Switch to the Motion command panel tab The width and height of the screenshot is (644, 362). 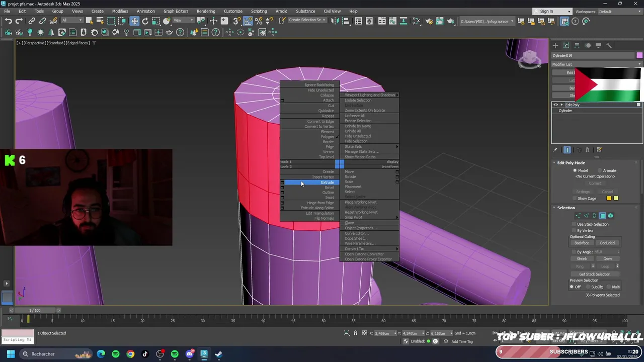click(x=588, y=45)
